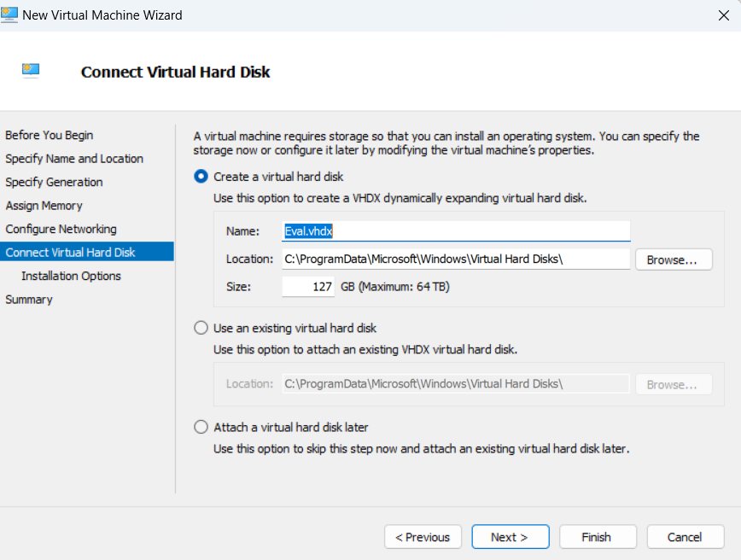The image size is (741, 560).
Task: Open the Summary step
Action: pos(29,300)
